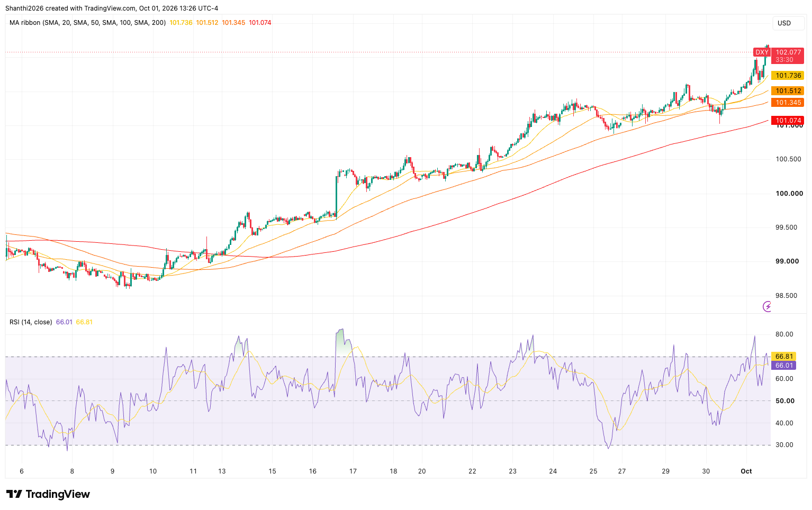Click the purple lightning bolt icon
The height and width of the screenshot is (510, 812).
tap(766, 306)
